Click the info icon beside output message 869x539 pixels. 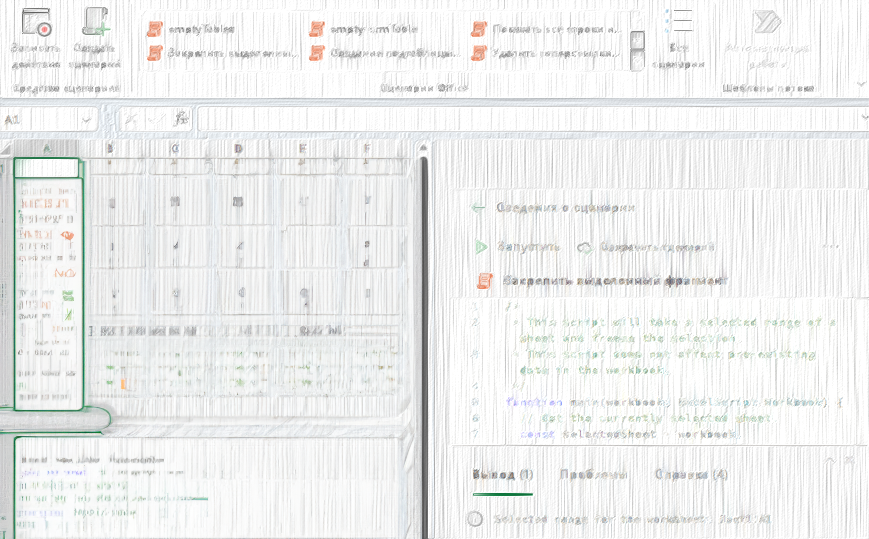(x=475, y=519)
